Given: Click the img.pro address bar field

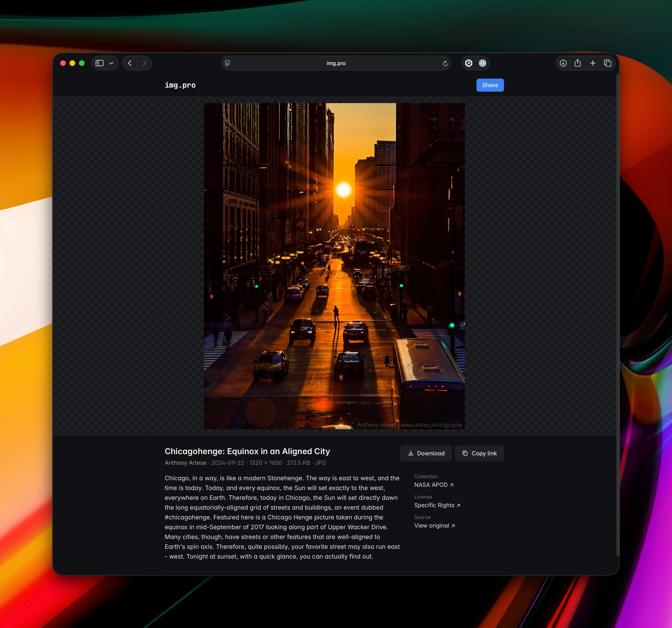Looking at the screenshot, I should click(336, 63).
